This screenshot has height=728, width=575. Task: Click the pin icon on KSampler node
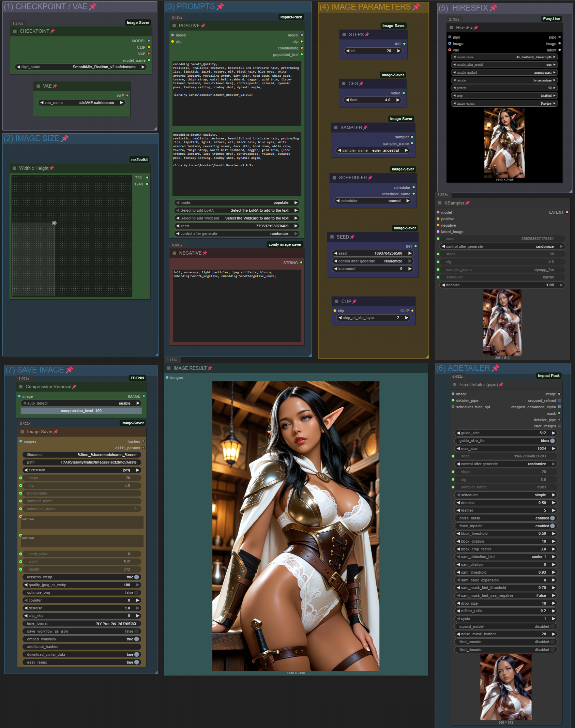tap(467, 203)
